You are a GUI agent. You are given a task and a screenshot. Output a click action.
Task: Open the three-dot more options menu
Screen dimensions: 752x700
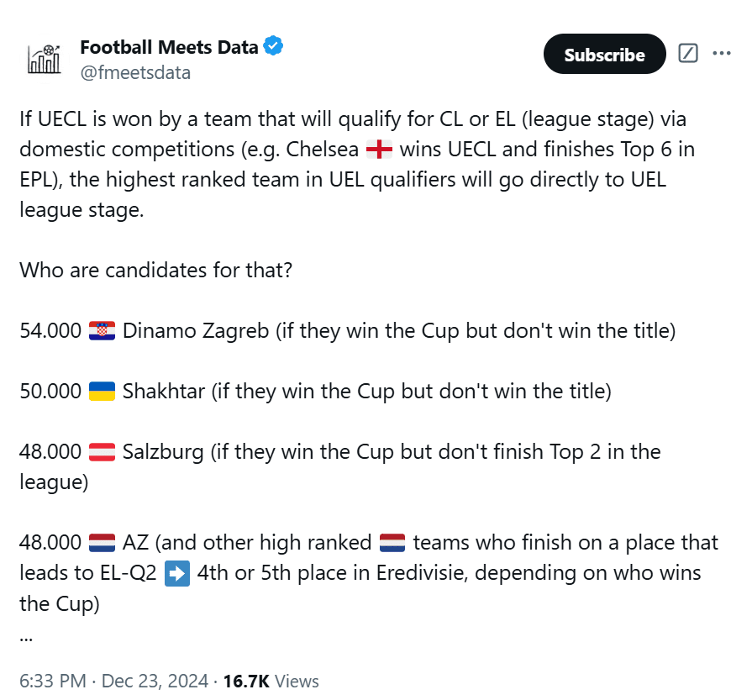click(x=722, y=54)
